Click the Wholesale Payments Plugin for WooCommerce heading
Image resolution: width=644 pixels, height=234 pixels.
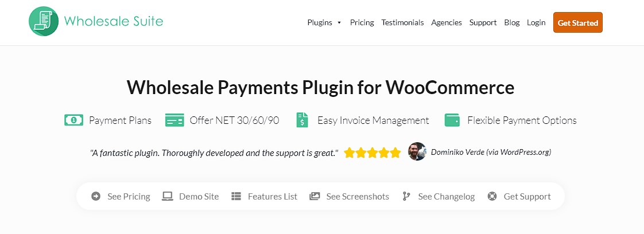pyautogui.click(x=320, y=87)
